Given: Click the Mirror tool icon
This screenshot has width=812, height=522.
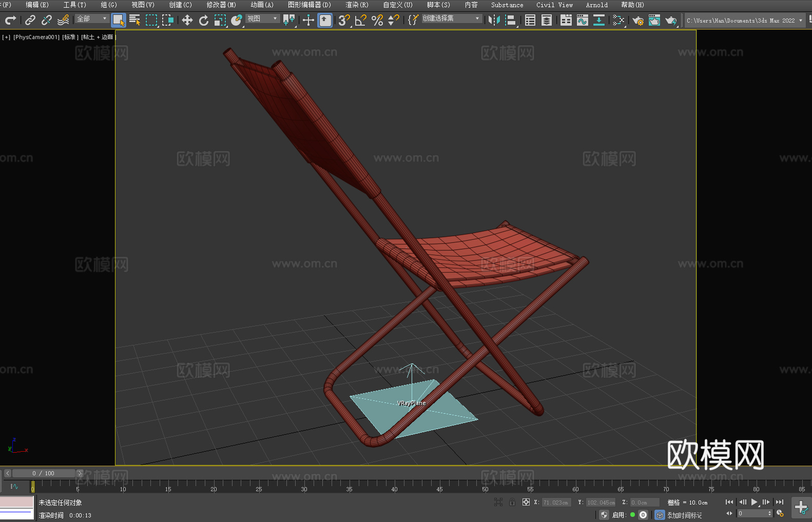Looking at the screenshot, I should (494, 20).
